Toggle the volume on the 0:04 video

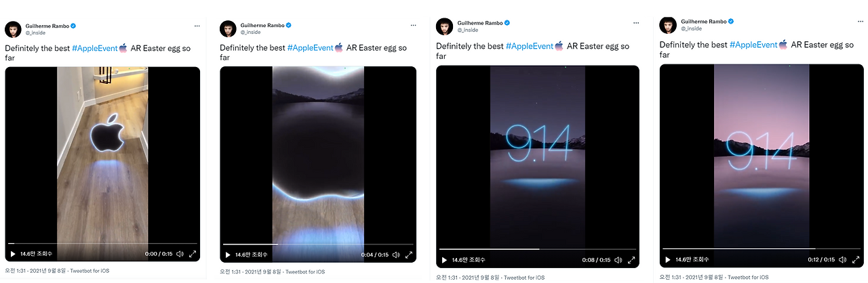[x=395, y=255]
